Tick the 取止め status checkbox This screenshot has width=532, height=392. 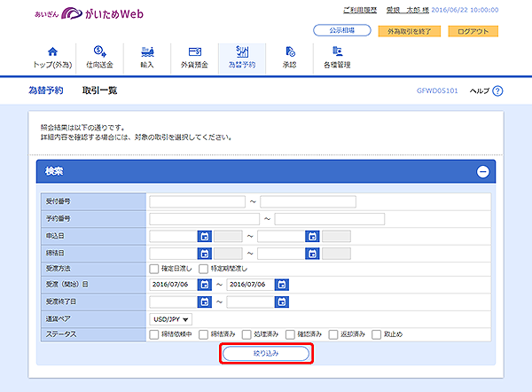click(377, 334)
